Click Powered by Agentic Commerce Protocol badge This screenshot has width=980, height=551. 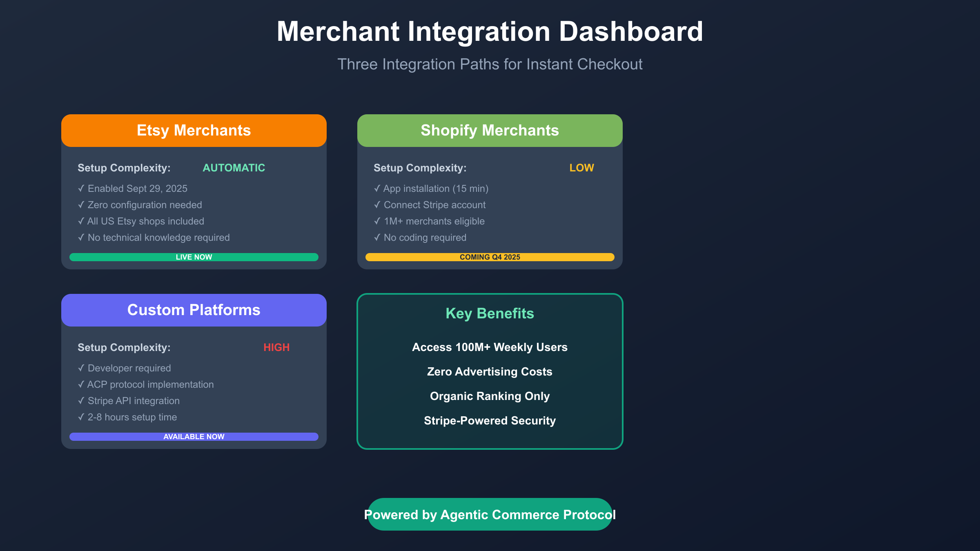pyautogui.click(x=490, y=514)
